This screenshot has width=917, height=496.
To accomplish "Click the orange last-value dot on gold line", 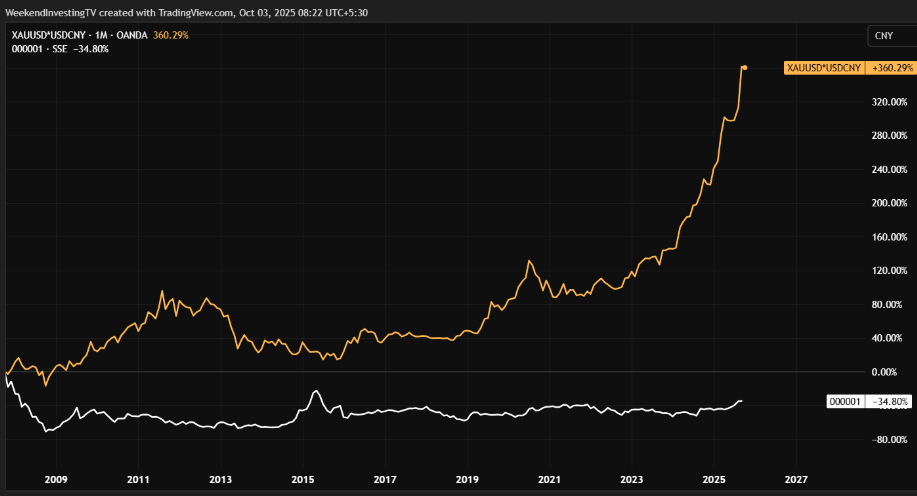I will (746, 68).
